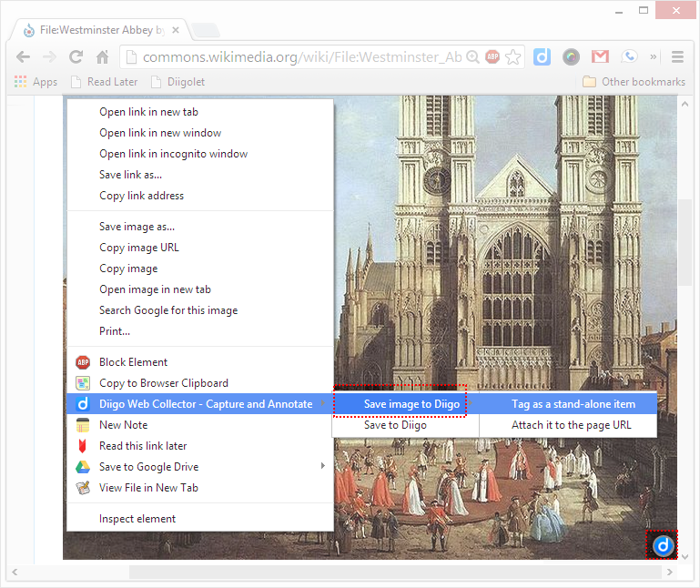700x588 pixels.
Task: Open the phone call extension icon
Action: tap(630, 56)
